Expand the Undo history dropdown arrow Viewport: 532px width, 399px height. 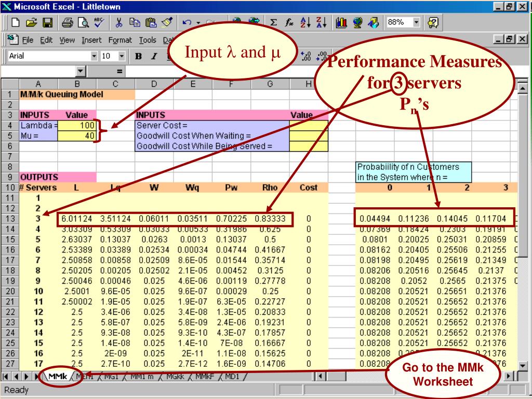(198, 23)
